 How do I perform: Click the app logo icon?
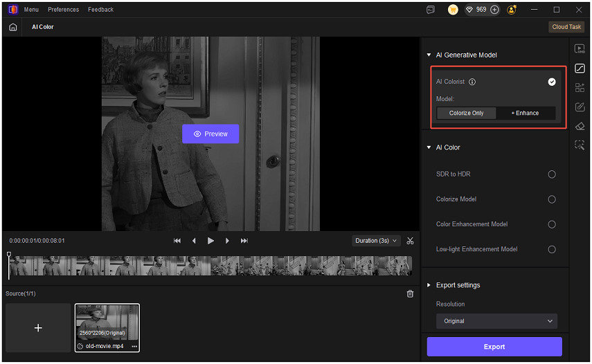point(13,10)
